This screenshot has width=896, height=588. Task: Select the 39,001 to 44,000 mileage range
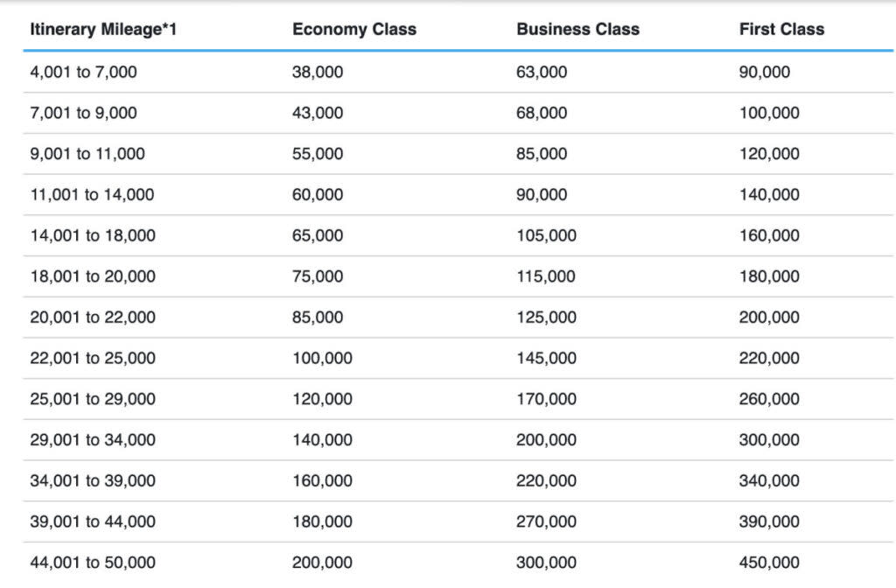click(x=93, y=521)
